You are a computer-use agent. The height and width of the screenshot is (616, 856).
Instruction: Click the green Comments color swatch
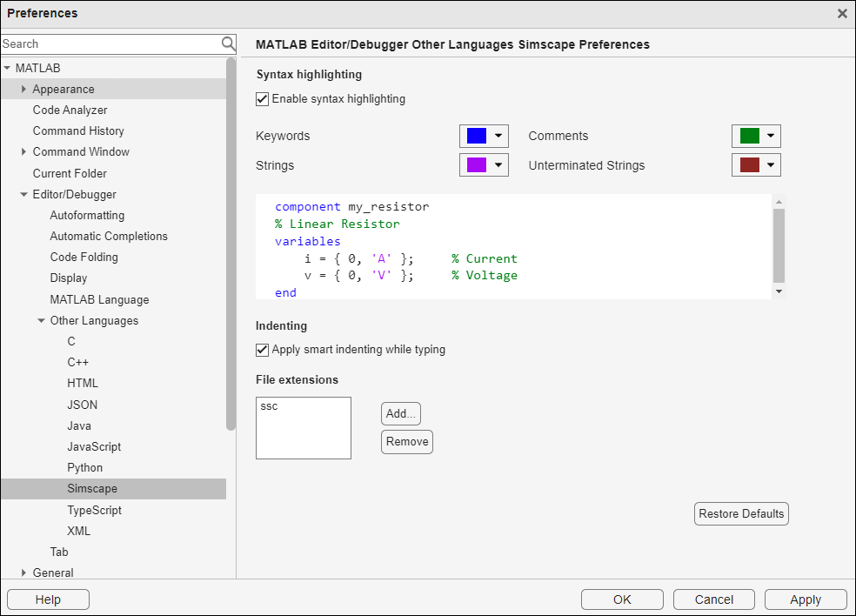(x=750, y=136)
